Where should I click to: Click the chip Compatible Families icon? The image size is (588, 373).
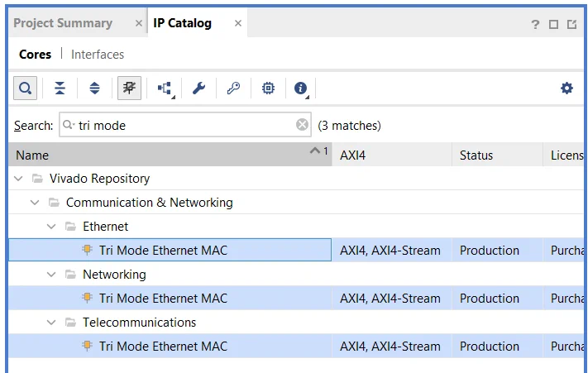[268, 88]
